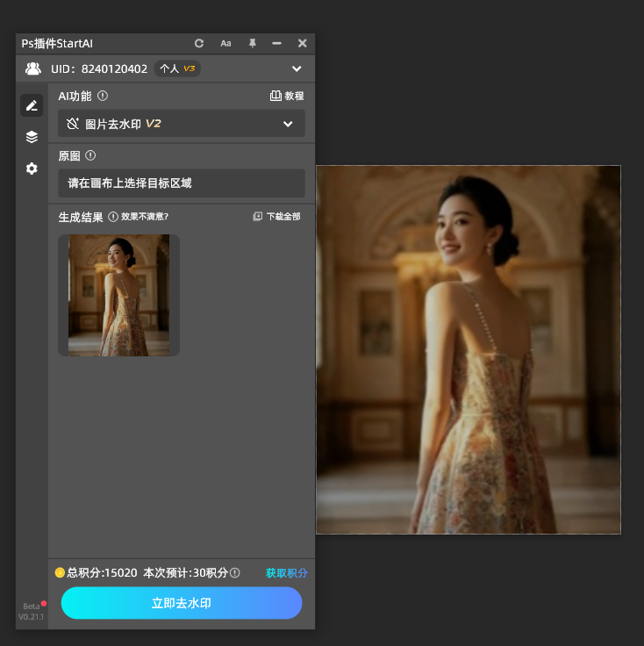
Task: Select the generated result thumbnail
Action: [118, 295]
